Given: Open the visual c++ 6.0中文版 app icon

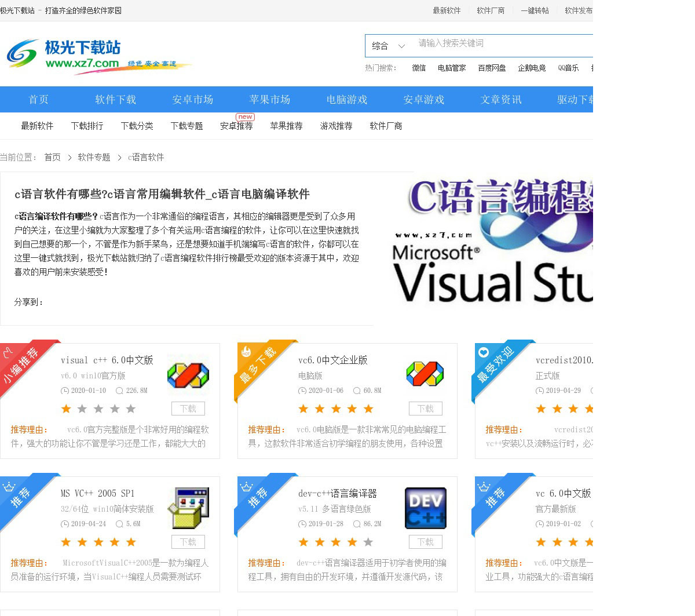Looking at the screenshot, I should click(188, 374).
